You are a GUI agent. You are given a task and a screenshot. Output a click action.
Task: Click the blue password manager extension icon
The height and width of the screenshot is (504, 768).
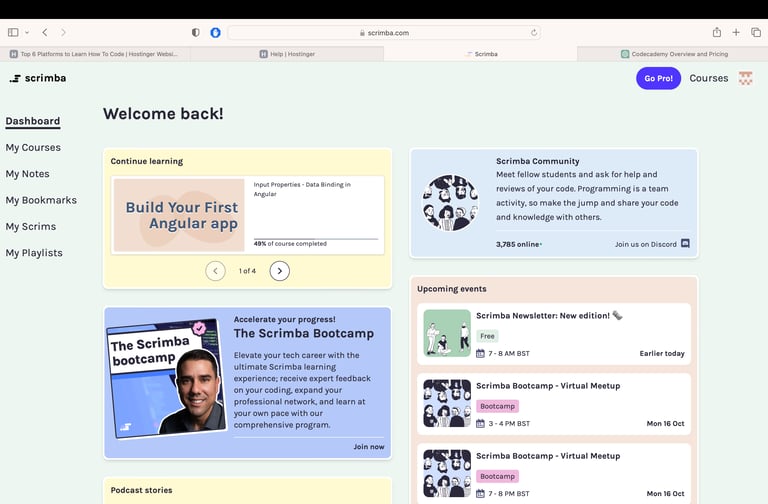click(x=215, y=32)
